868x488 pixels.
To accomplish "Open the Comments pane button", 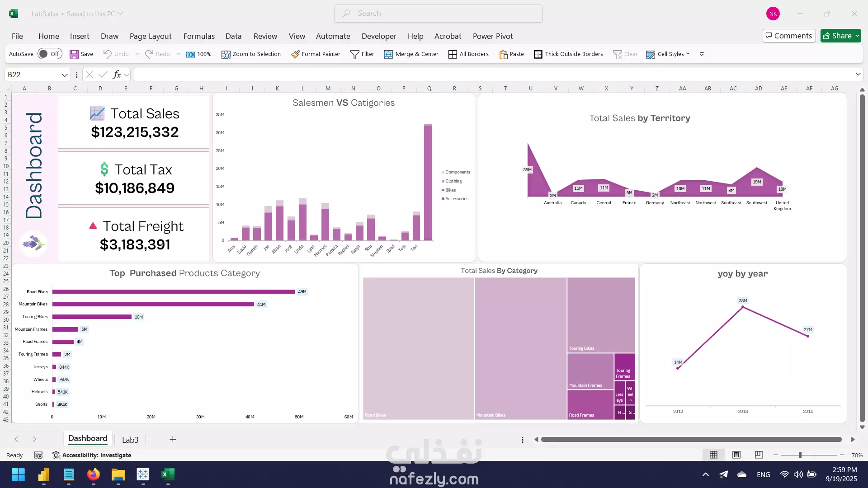I will [x=789, y=36].
